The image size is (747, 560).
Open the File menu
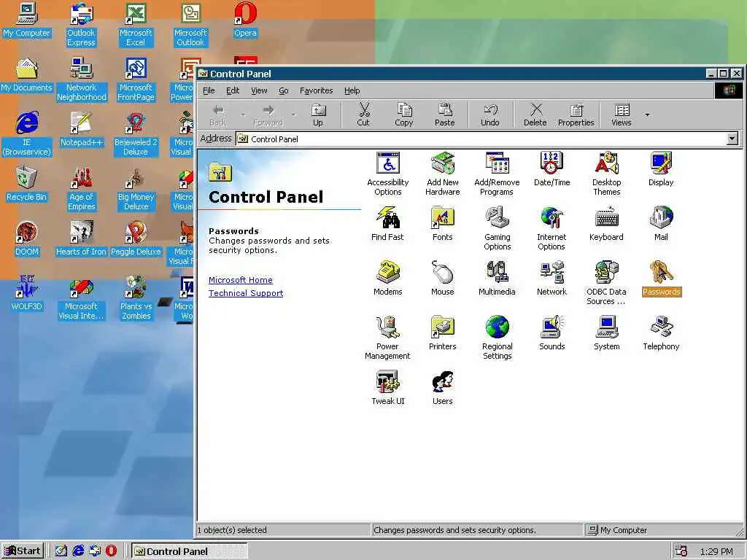pos(209,90)
